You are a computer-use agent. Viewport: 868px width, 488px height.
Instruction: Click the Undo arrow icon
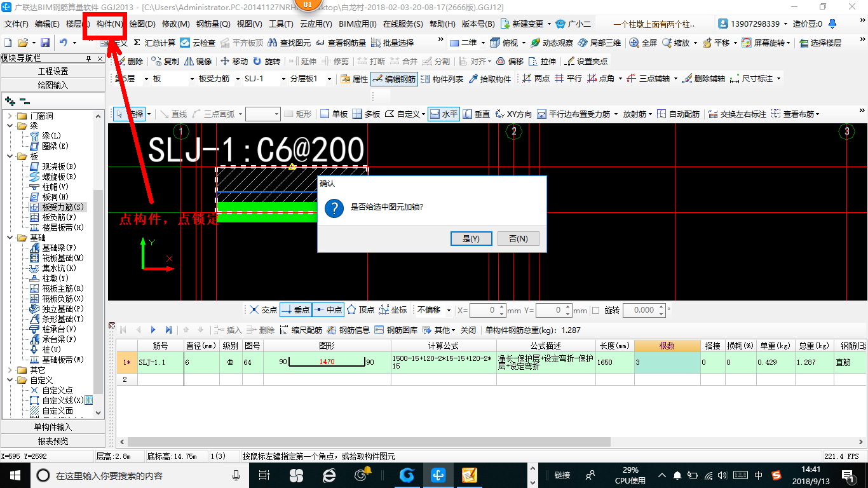pos(64,43)
